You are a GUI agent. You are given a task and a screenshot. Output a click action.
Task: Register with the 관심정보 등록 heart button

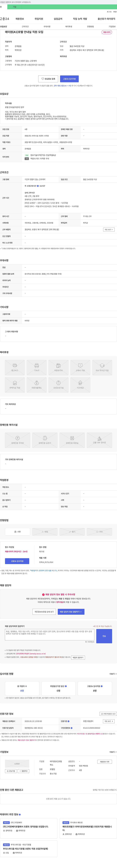(48, 79)
